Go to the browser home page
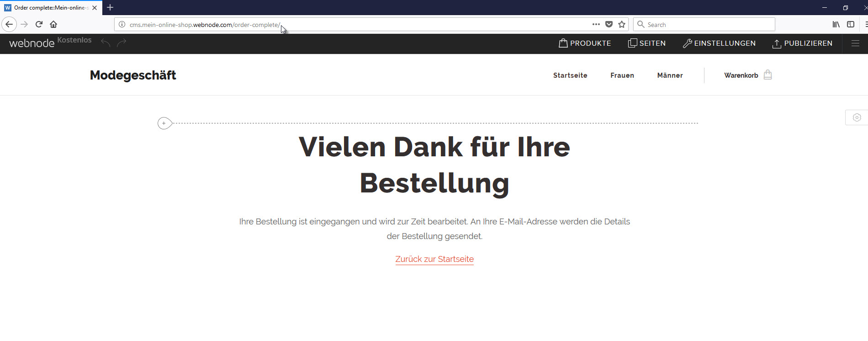Screen dimensions: 868x341 click(x=53, y=24)
